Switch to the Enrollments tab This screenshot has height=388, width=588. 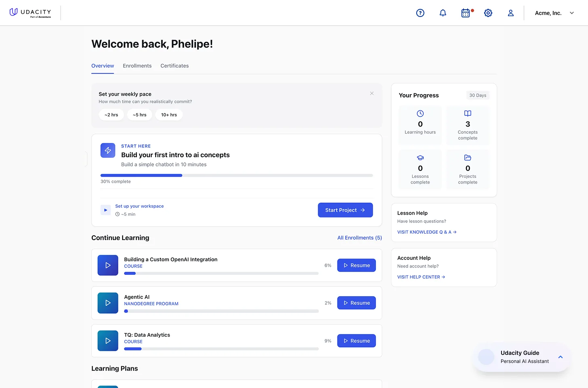click(137, 66)
